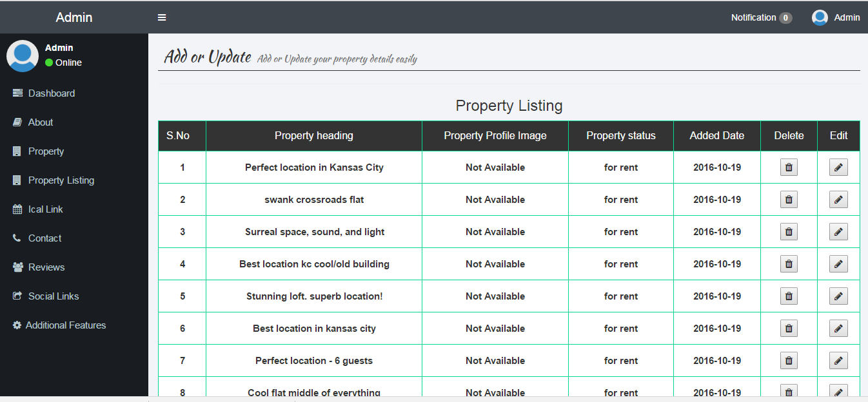The width and height of the screenshot is (868, 402).
Task: Expand the Property sidebar section
Action: pos(46,151)
